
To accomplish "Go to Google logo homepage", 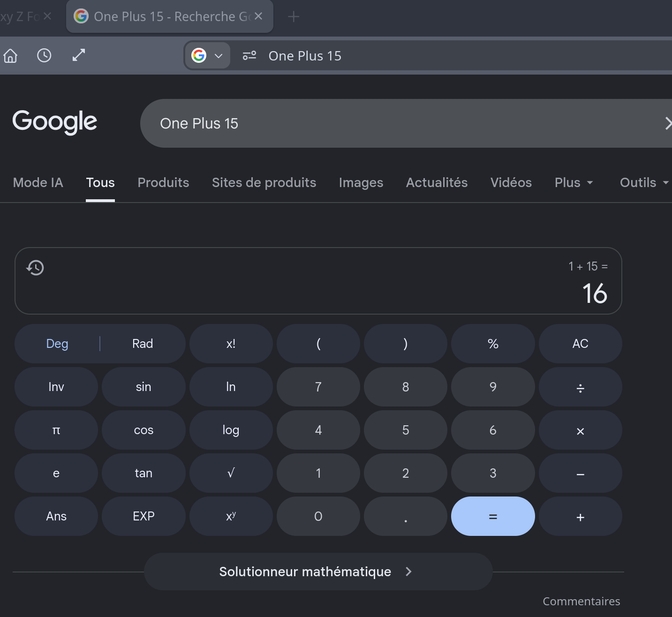I will (x=55, y=122).
